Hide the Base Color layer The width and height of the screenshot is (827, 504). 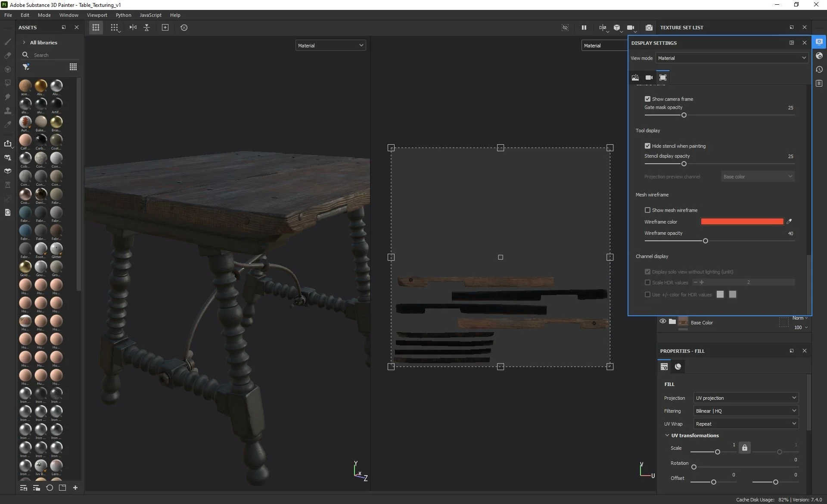click(662, 321)
